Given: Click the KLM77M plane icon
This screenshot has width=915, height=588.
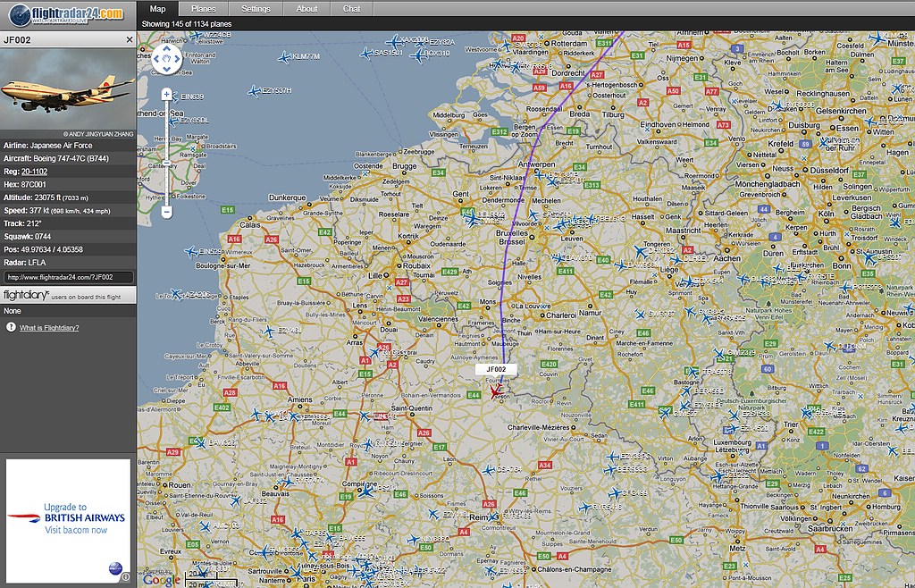Looking at the screenshot, I should tap(284, 57).
